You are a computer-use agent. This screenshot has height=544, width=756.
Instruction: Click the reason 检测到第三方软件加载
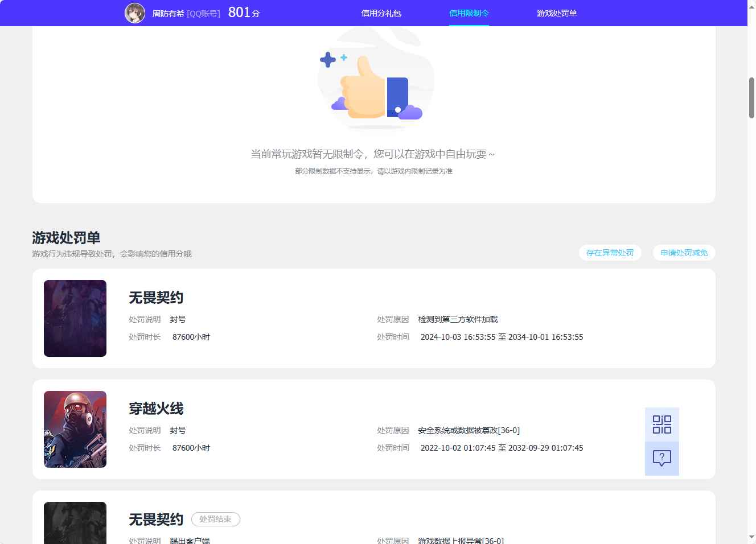coord(458,319)
